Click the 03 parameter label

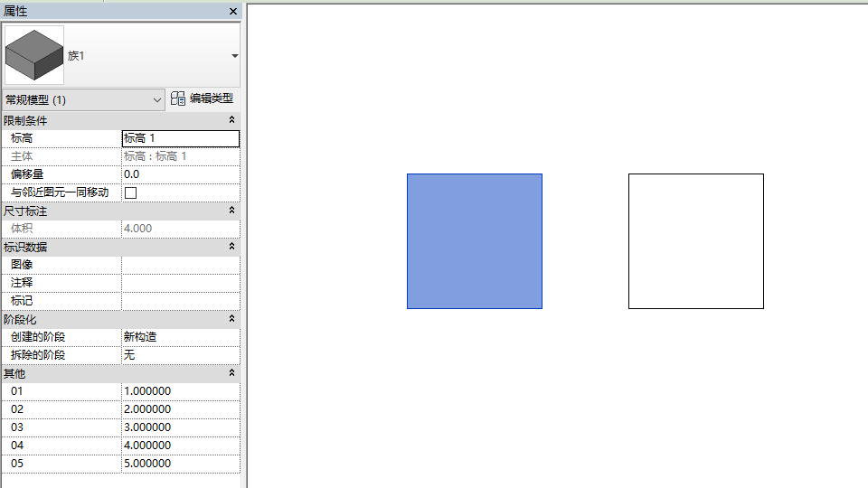tap(17, 427)
